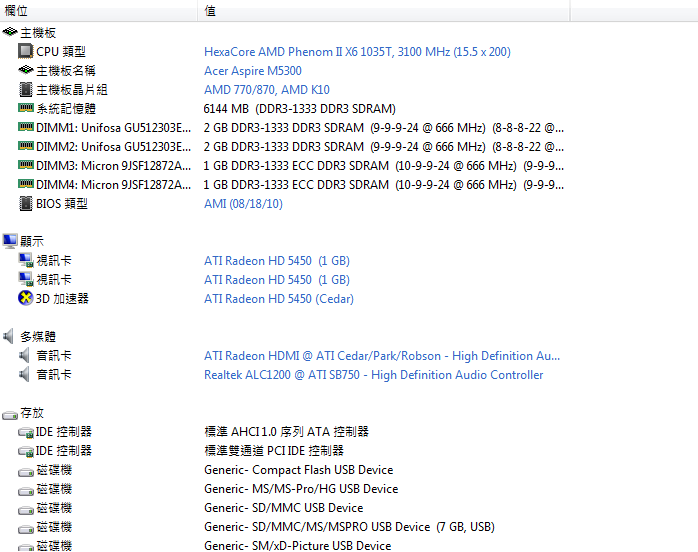Click IDE controller icon for PCI IDE row
Viewport: 698px width, 552px height.
click(26, 451)
